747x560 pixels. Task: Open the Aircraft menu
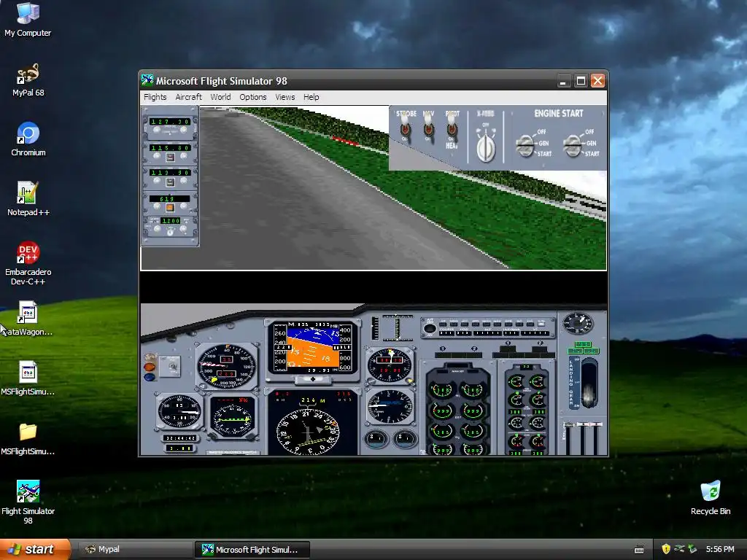coord(189,97)
